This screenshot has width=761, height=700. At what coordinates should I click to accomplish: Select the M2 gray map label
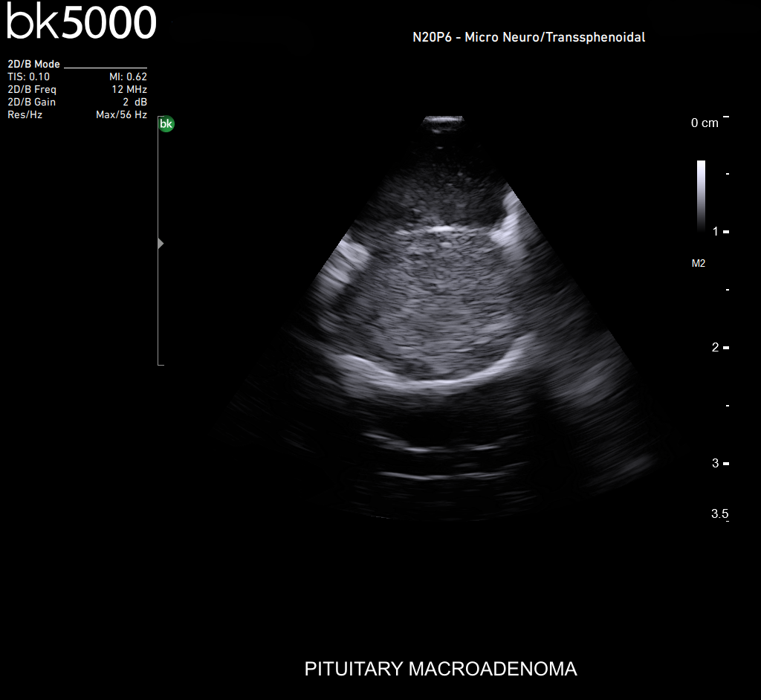click(x=698, y=263)
